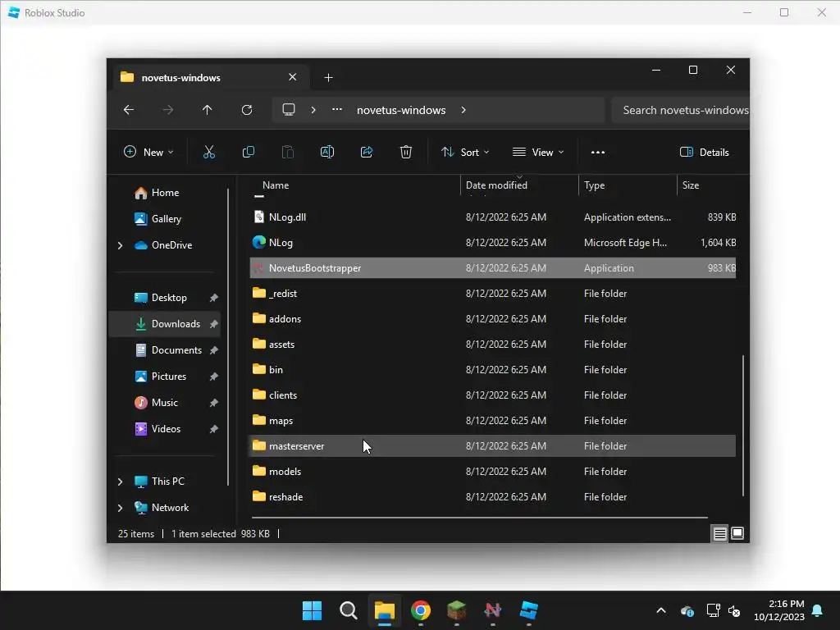
Task: Open Novetus app in taskbar
Action: (493, 610)
